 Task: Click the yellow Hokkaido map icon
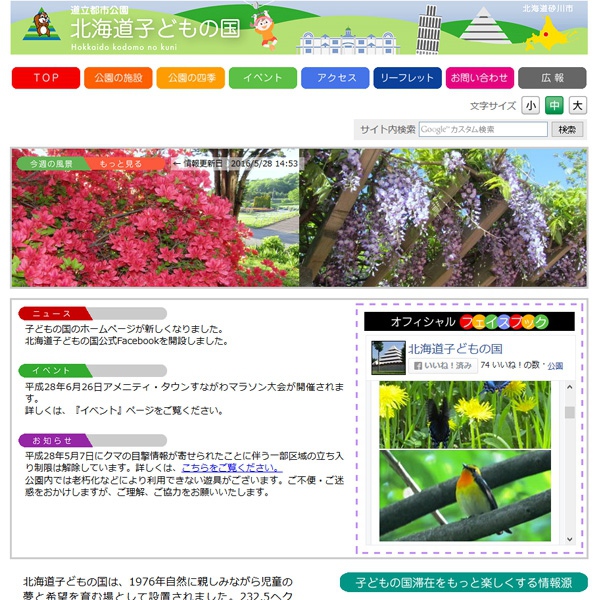(x=548, y=34)
